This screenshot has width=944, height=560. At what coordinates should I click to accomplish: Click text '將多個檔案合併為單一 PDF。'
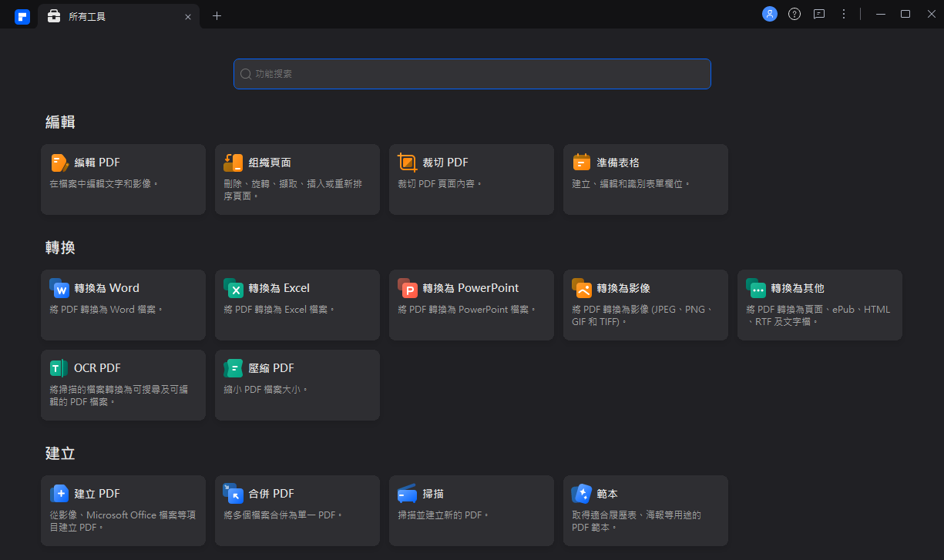coord(284,515)
